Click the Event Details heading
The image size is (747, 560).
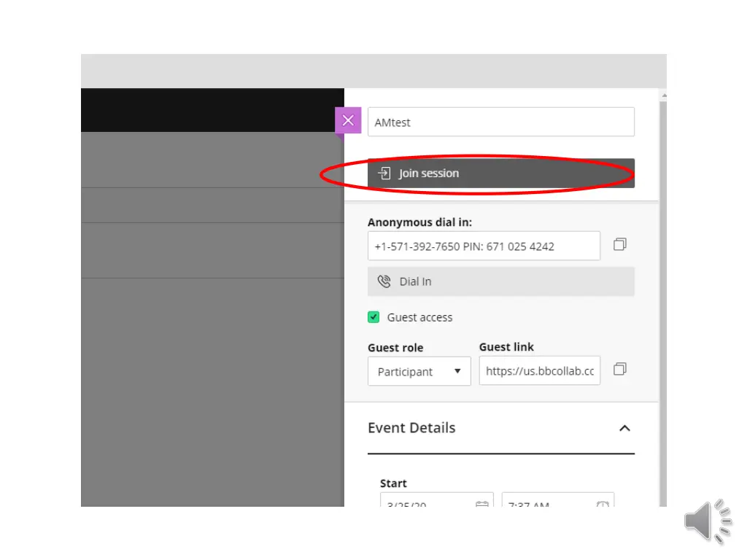click(x=411, y=427)
